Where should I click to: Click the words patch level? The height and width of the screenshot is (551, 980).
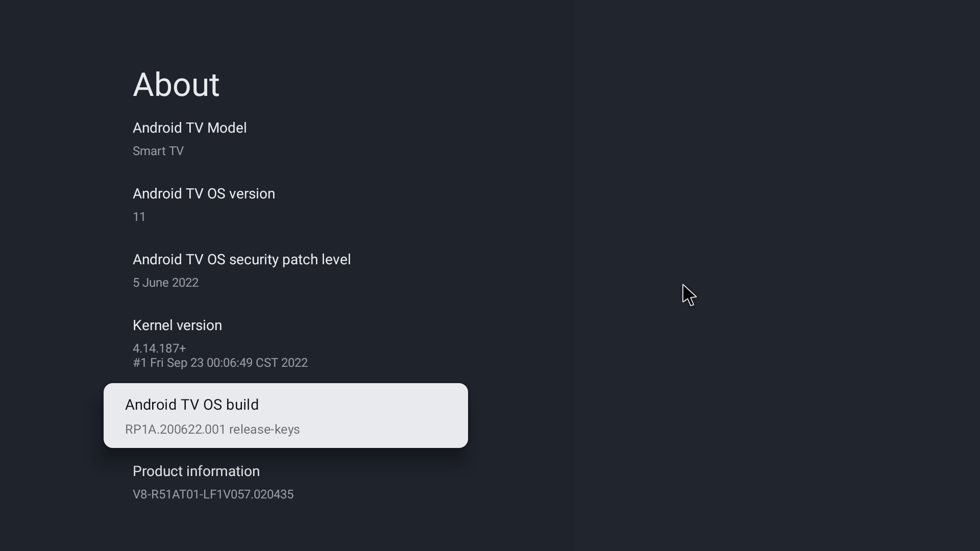(316, 260)
